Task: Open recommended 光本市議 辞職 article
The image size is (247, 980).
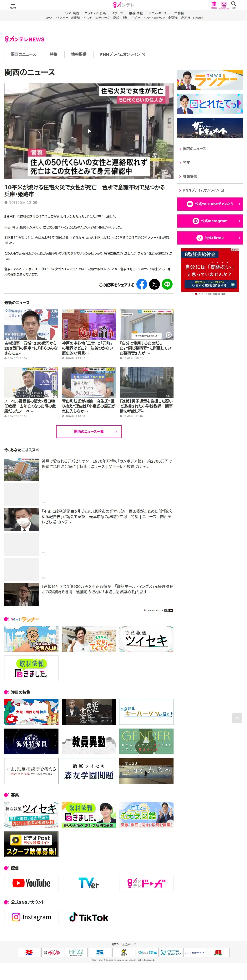Action: [89, 519]
